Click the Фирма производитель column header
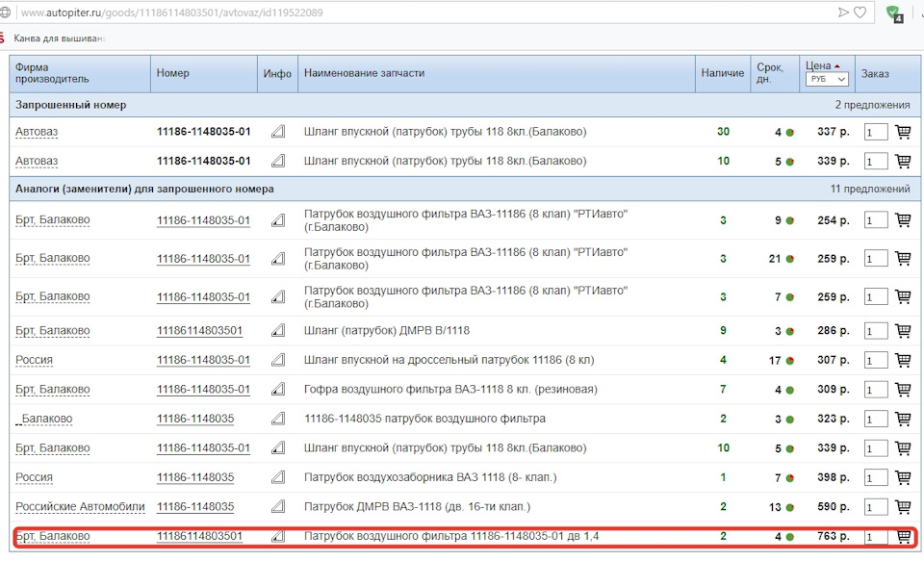The height and width of the screenshot is (561, 924). [x=80, y=74]
